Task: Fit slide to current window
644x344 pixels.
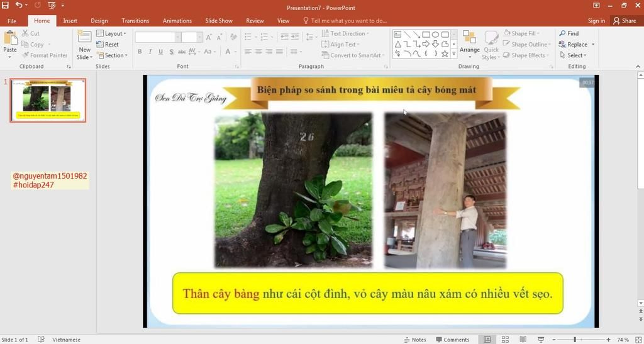Action: pos(638,340)
